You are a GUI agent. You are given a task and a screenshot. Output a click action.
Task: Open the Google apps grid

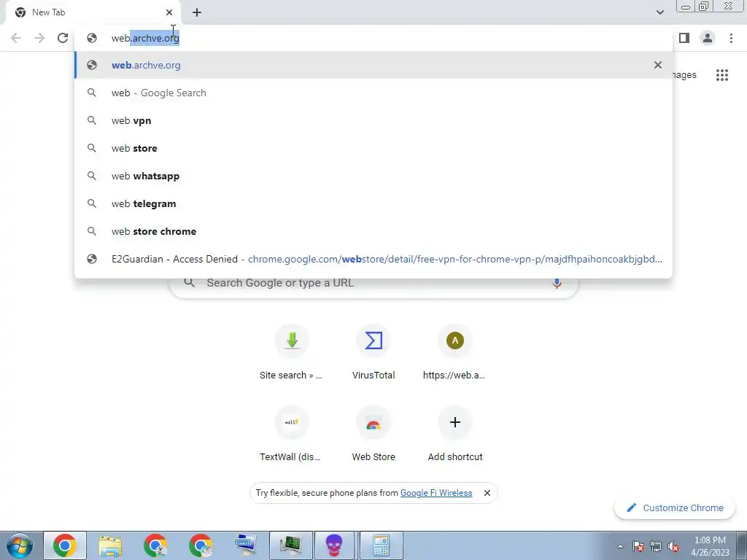(722, 75)
